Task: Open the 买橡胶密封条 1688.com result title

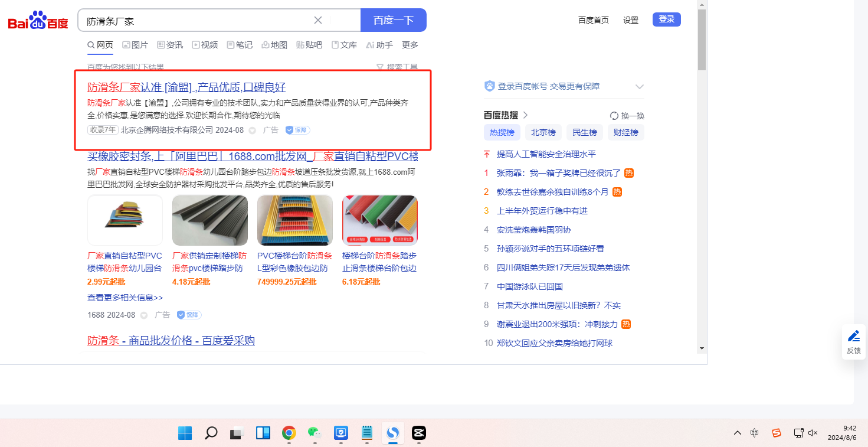Action: pos(253,156)
